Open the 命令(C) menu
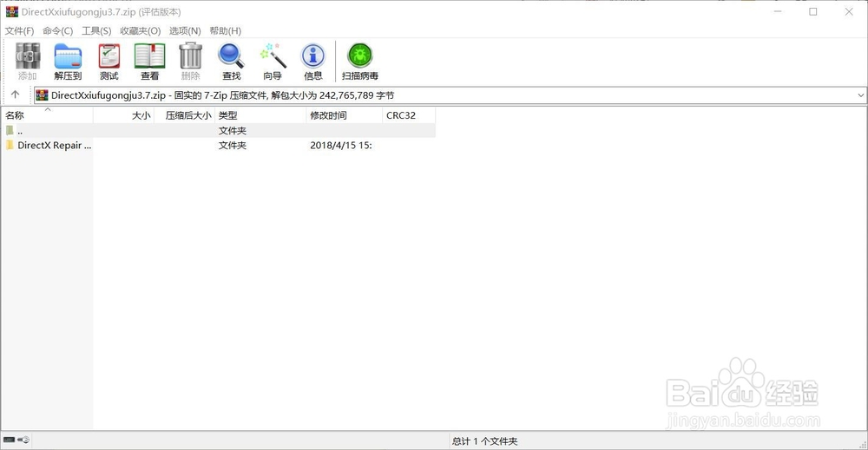 [57, 31]
